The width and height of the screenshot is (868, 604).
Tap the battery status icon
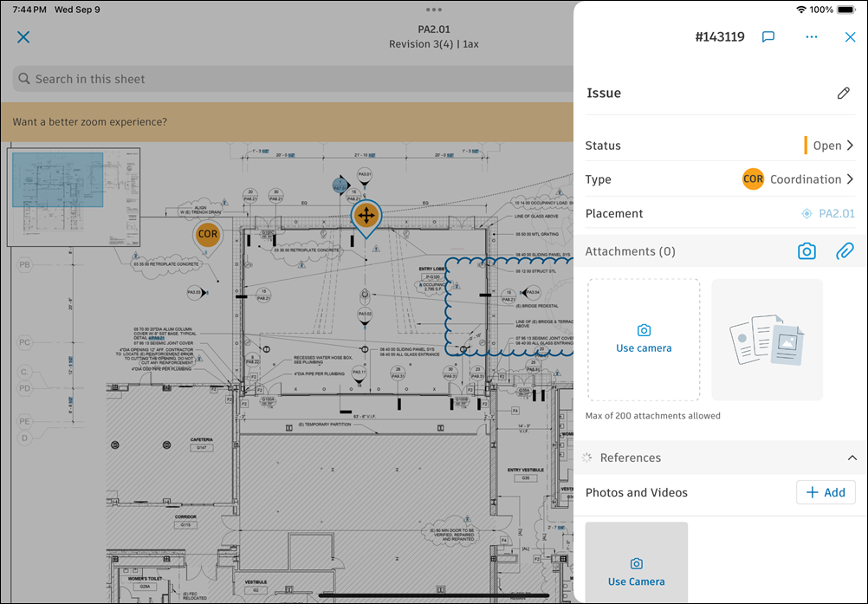coord(846,10)
